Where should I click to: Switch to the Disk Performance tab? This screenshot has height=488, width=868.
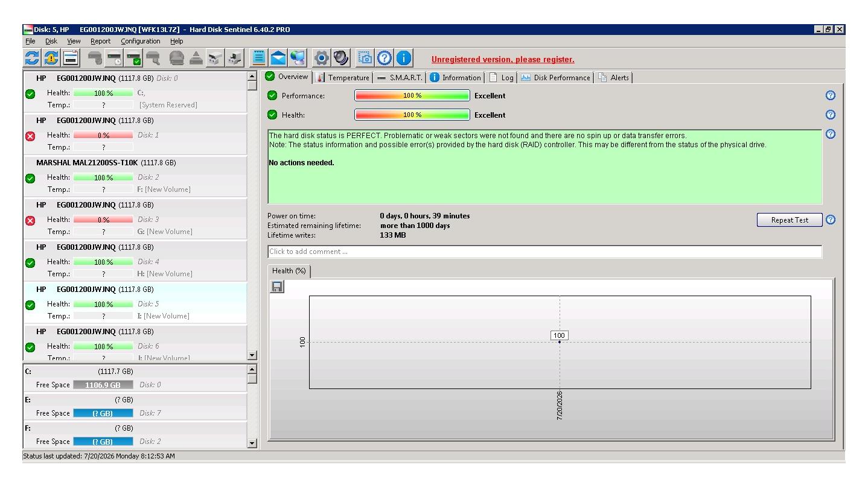[x=555, y=77]
